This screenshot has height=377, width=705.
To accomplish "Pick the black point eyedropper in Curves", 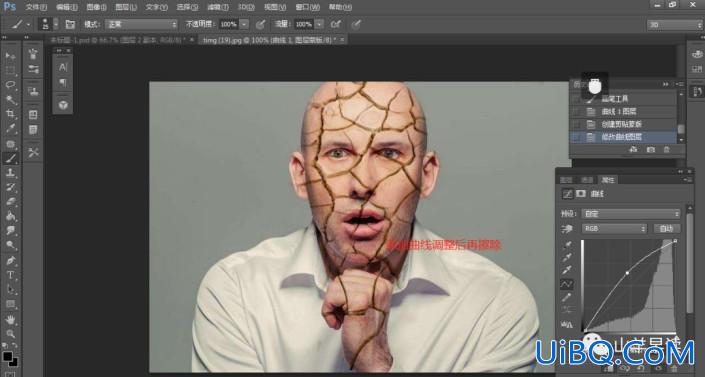I will [x=567, y=245].
